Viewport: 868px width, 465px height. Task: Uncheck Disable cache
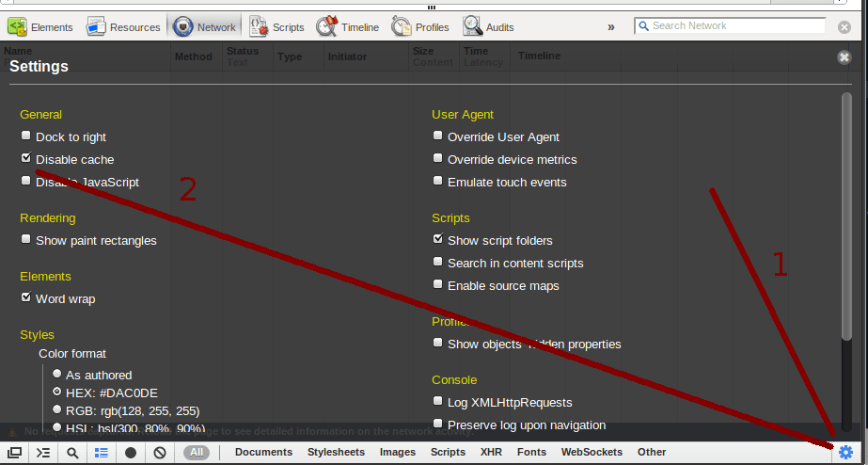(26, 158)
